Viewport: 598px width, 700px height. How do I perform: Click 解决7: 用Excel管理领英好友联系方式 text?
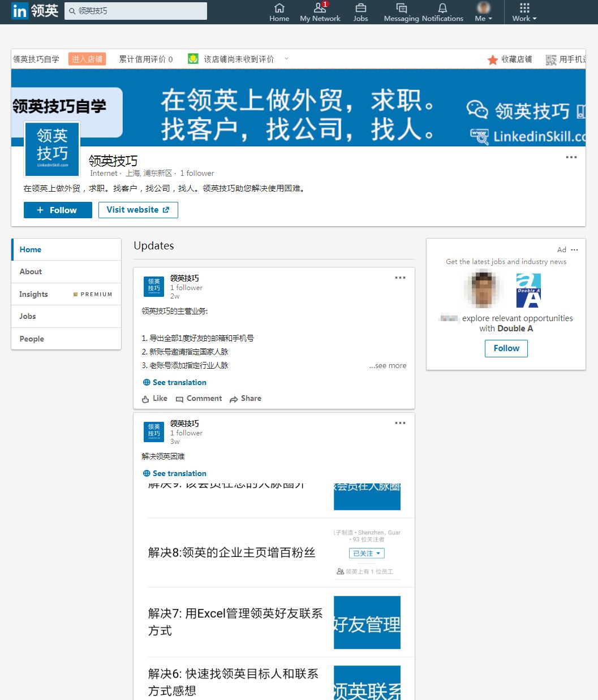tap(235, 622)
